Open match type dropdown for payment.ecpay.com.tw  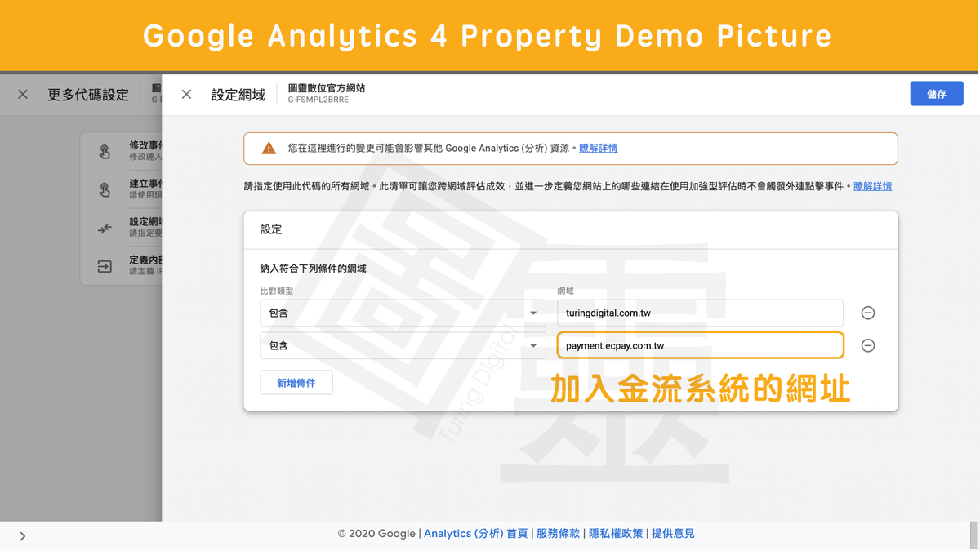point(403,346)
